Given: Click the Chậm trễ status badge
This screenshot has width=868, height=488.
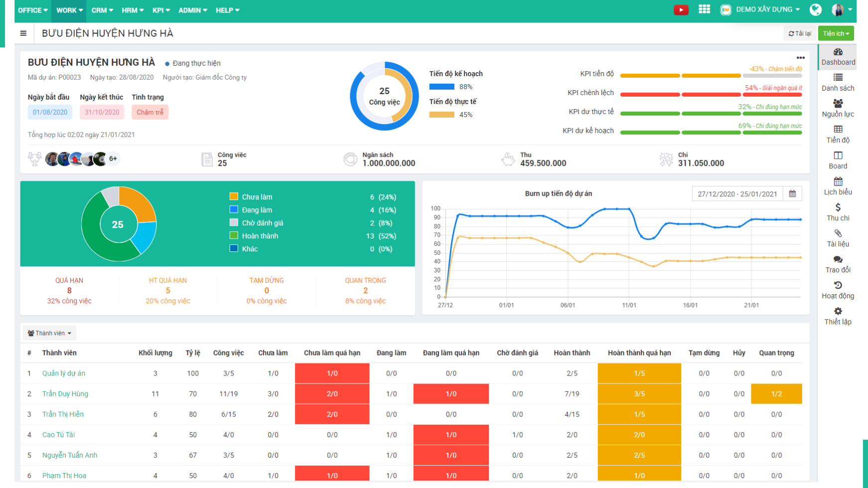Looking at the screenshot, I should (150, 112).
